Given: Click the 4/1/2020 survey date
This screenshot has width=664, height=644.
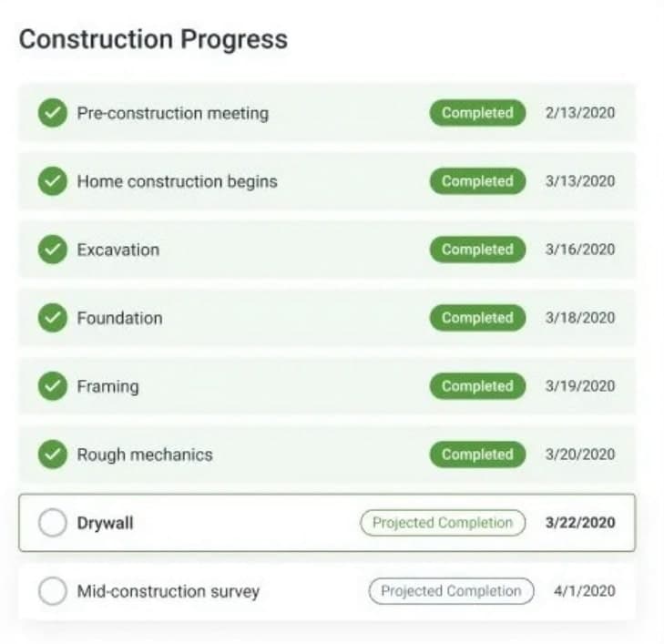Looking at the screenshot, I should [x=584, y=591].
